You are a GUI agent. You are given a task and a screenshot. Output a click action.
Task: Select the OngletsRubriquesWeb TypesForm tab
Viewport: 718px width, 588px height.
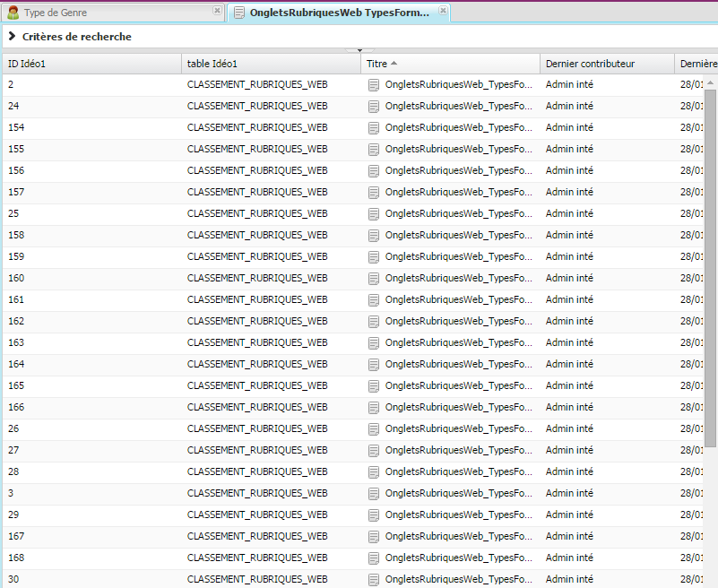click(339, 13)
